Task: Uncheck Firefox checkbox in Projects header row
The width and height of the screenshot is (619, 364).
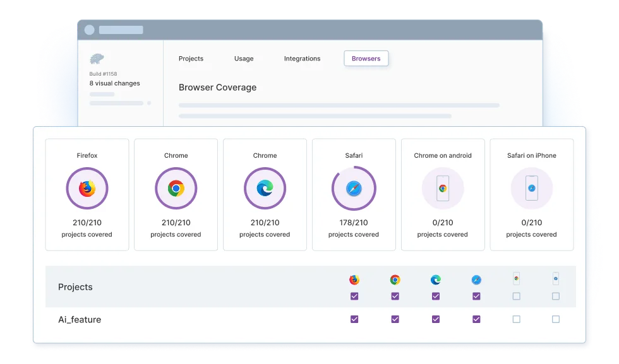Action: tap(354, 296)
